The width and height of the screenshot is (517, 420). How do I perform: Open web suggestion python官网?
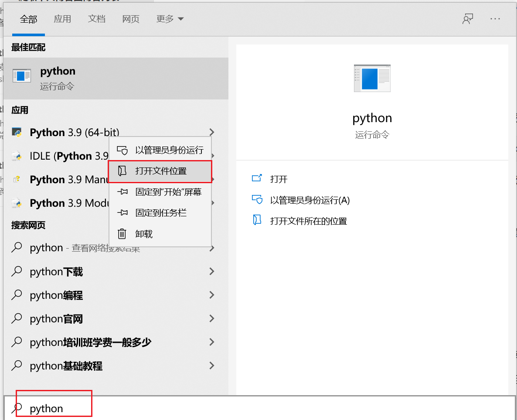(x=56, y=319)
